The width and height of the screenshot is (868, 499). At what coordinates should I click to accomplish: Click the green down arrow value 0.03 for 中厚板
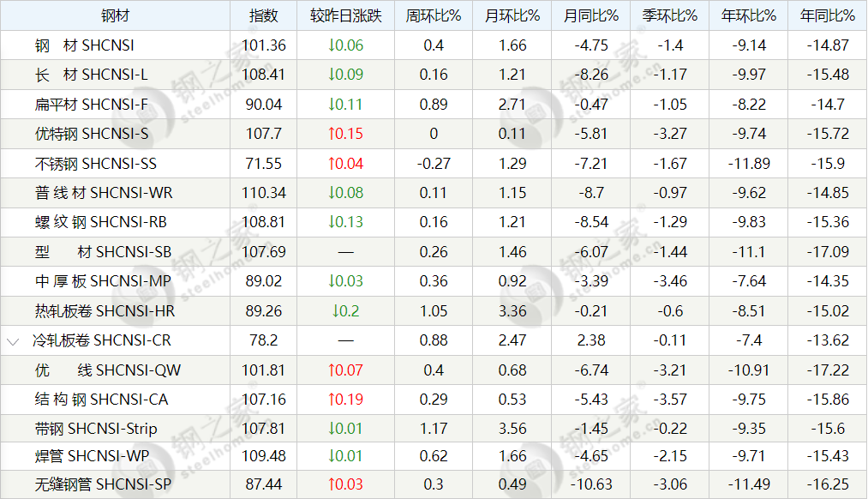pyautogui.click(x=345, y=281)
